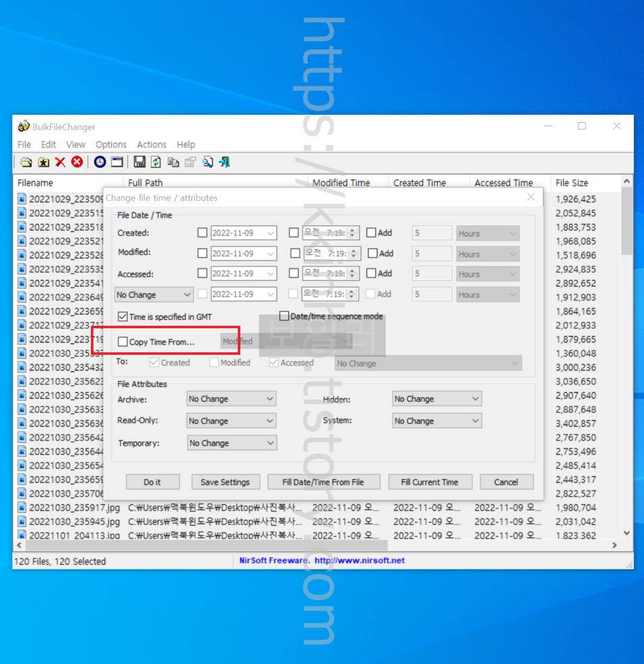644x664 pixels.
Task: Open the Created date picker dropdown
Action: [270, 233]
